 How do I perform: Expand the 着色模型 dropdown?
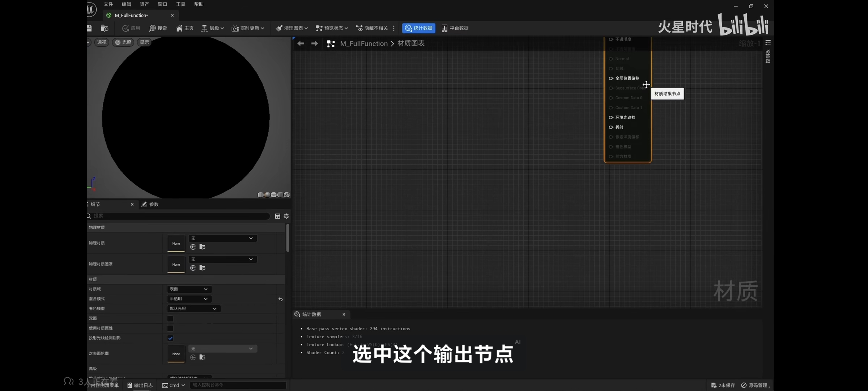pyautogui.click(x=193, y=309)
